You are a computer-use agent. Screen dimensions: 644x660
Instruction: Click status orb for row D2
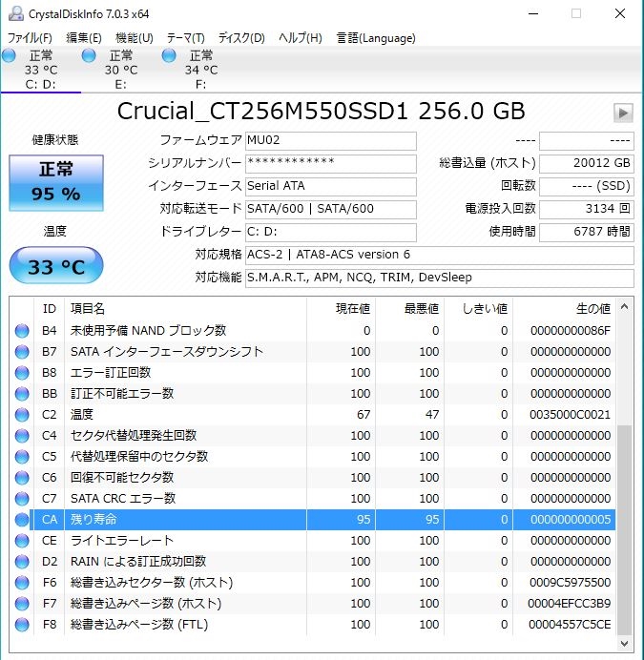22,562
